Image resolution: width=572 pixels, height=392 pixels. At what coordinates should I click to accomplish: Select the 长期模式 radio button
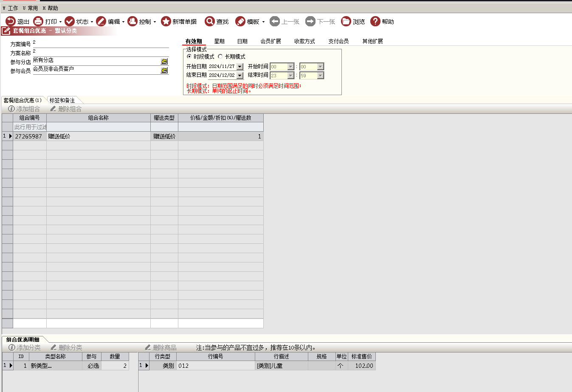tap(220, 56)
